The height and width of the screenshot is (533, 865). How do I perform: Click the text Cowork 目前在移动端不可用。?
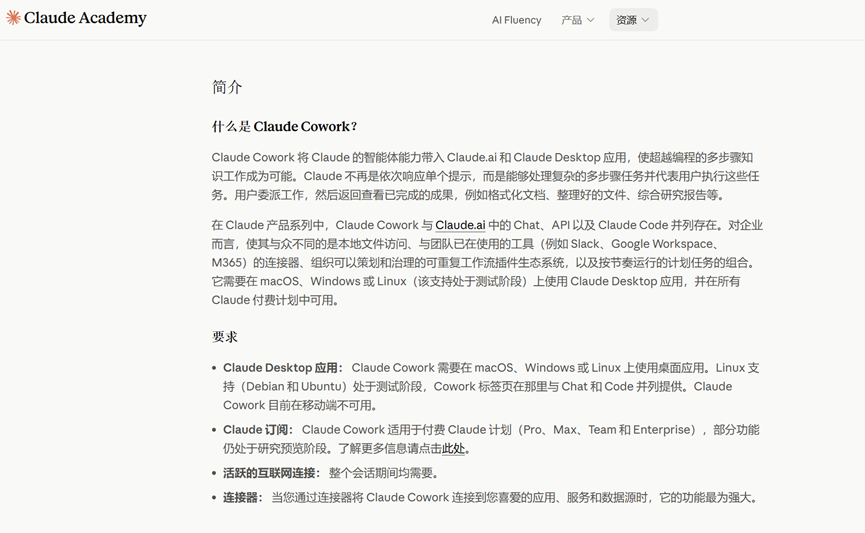[301, 405]
